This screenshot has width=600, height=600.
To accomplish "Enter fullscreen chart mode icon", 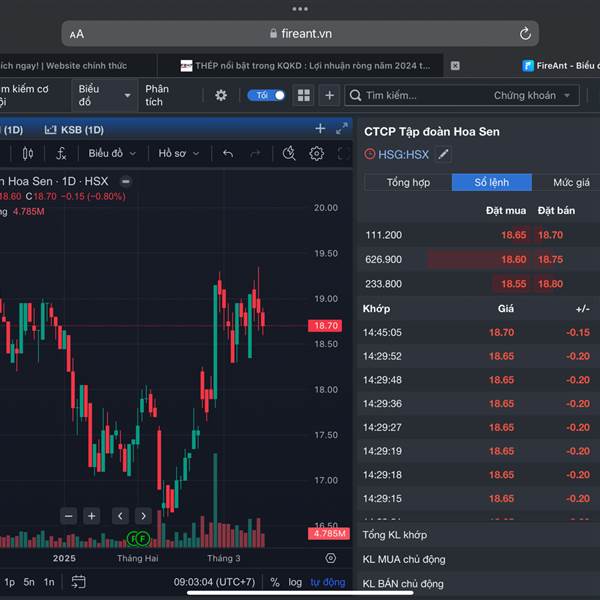I will pos(344,154).
